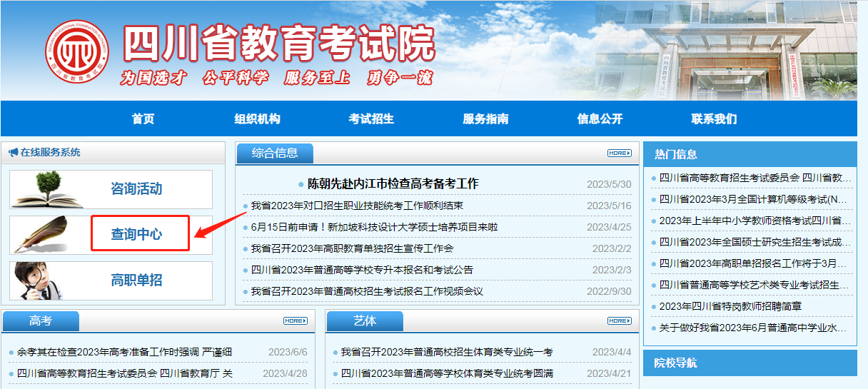Open 高考 news 余孝其在检查2023年高考准备工作时强调
868x389 pixels.
click(x=124, y=352)
